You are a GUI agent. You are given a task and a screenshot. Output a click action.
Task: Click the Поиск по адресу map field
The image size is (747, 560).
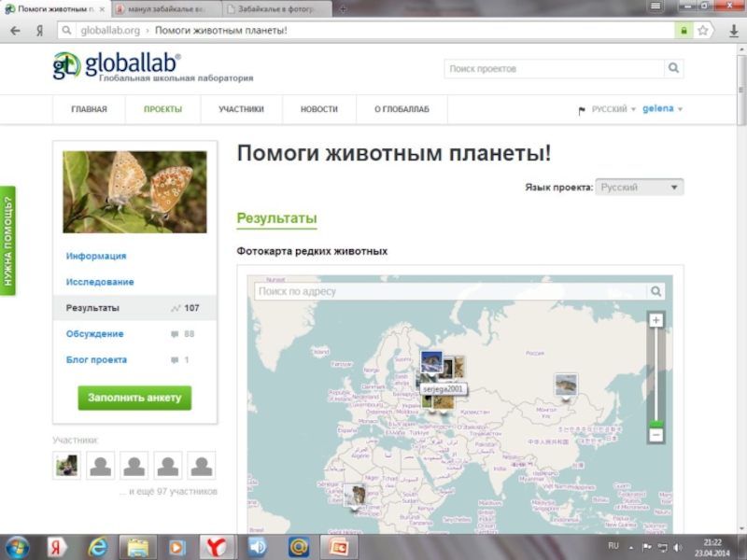[448, 291]
